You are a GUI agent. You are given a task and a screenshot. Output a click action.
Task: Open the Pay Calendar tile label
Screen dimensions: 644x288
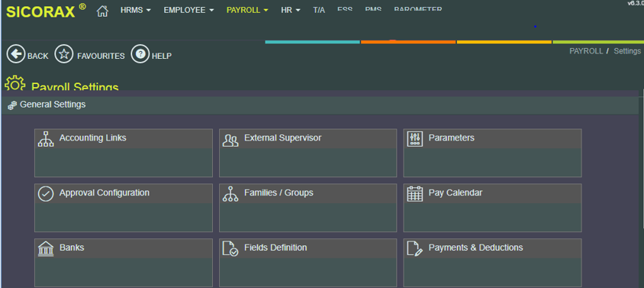coord(456,193)
